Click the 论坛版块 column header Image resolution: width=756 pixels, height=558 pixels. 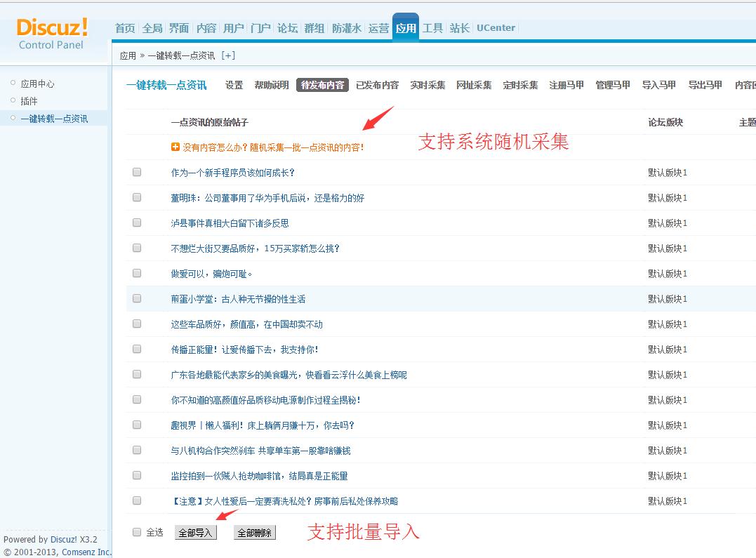(665, 122)
